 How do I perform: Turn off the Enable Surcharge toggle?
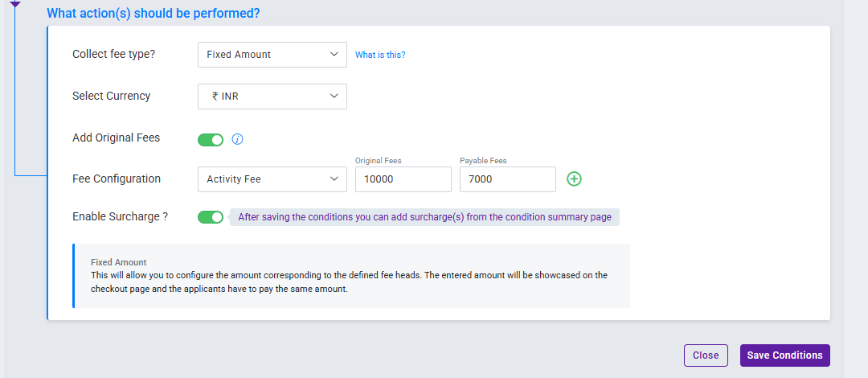coord(211,217)
